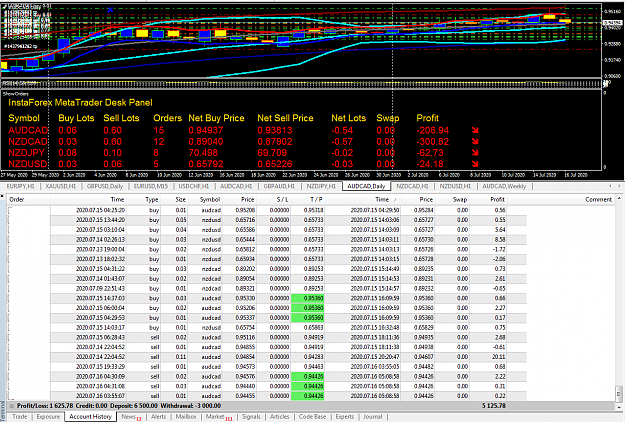
Task: Select the NZDCAD symbol in the desk panel
Action: point(28,141)
